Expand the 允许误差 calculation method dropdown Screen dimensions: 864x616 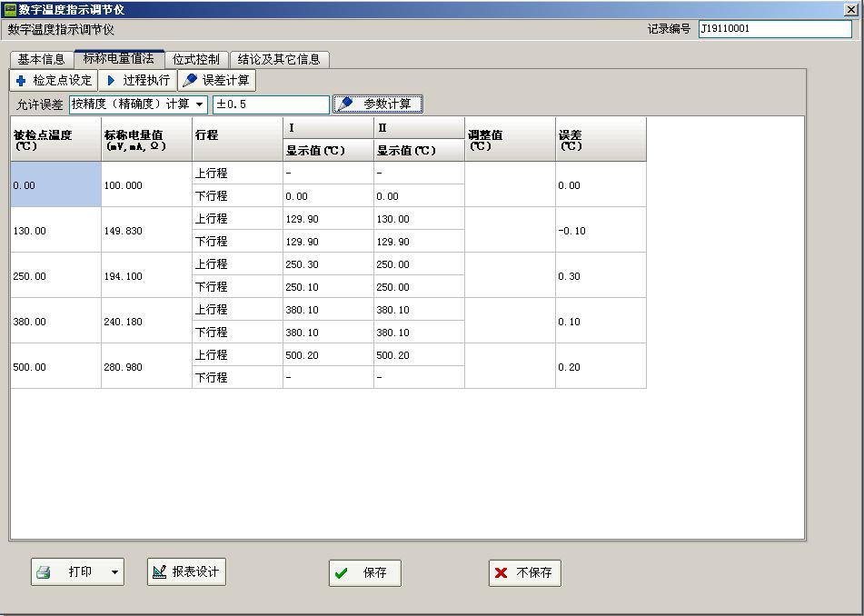tap(200, 104)
